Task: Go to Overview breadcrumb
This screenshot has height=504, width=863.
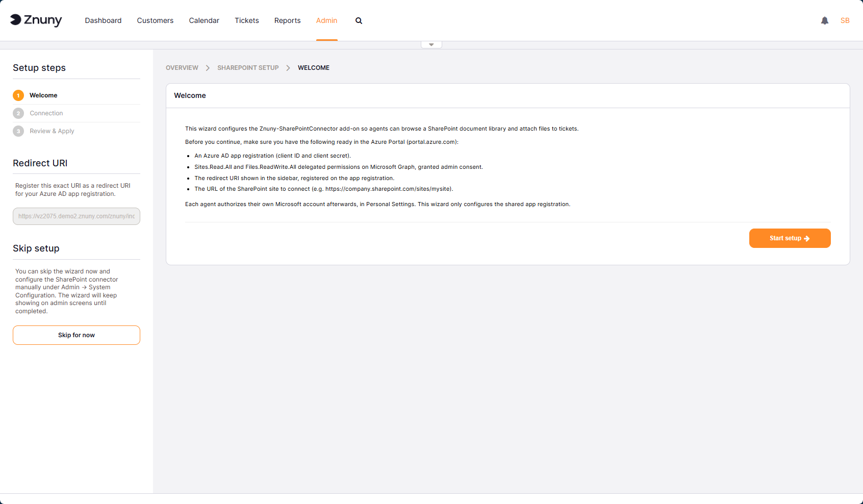Action: pyautogui.click(x=182, y=68)
